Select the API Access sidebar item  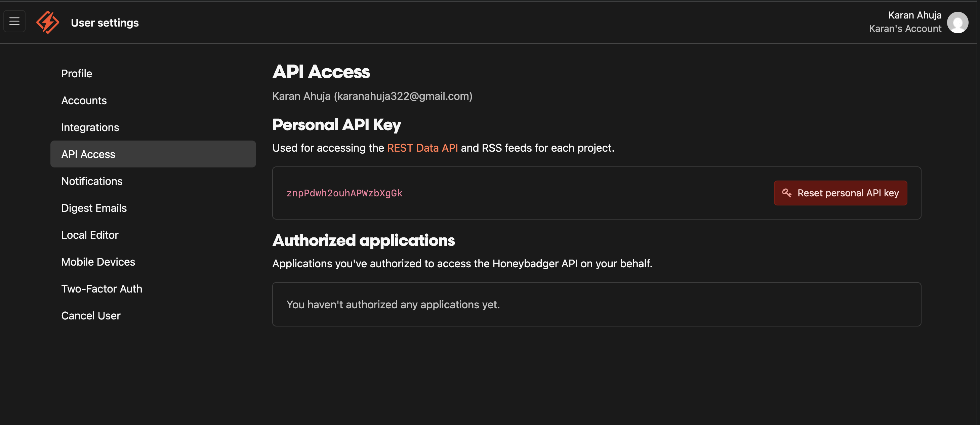click(x=153, y=154)
